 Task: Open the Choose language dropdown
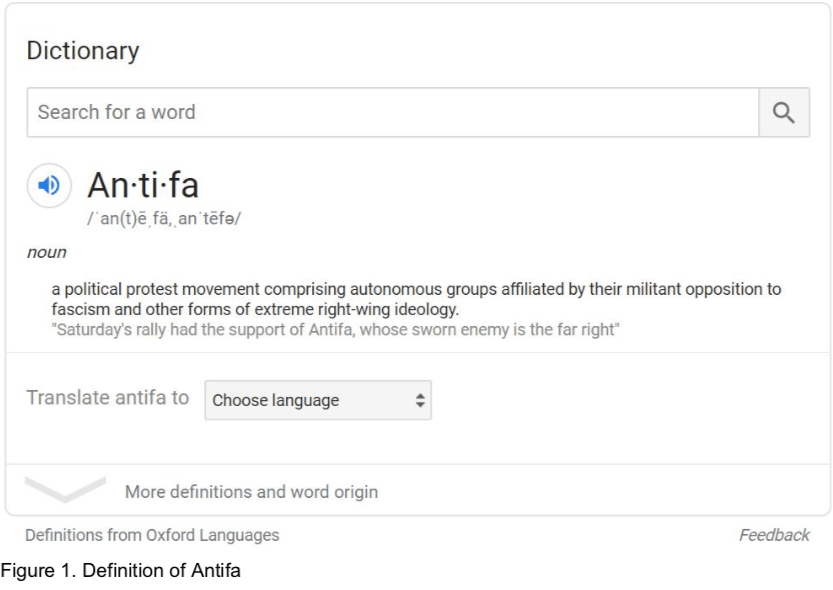tap(317, 401)
